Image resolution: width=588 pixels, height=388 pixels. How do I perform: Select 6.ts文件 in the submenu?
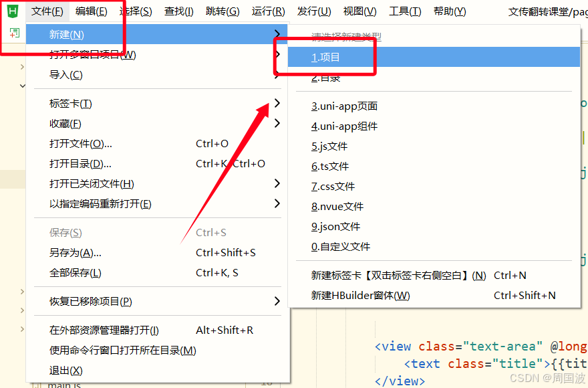(434, 167)
